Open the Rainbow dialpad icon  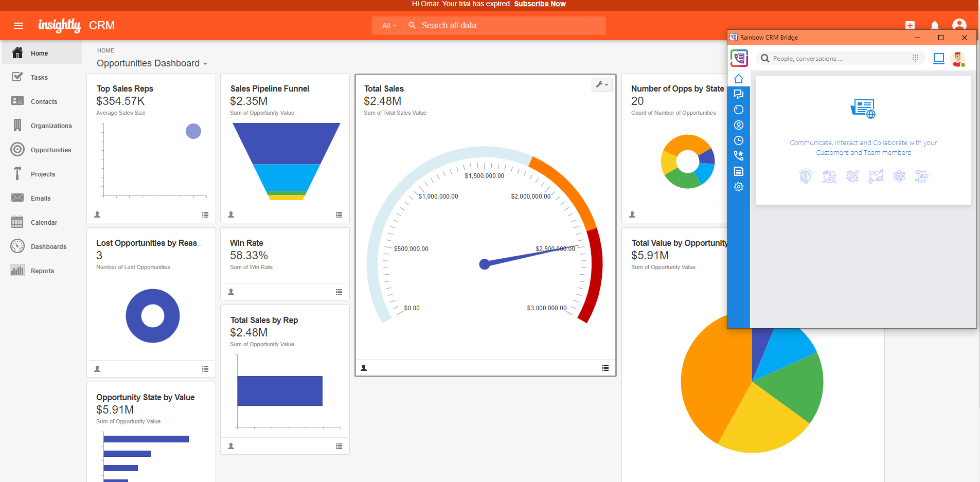[915, 58]
